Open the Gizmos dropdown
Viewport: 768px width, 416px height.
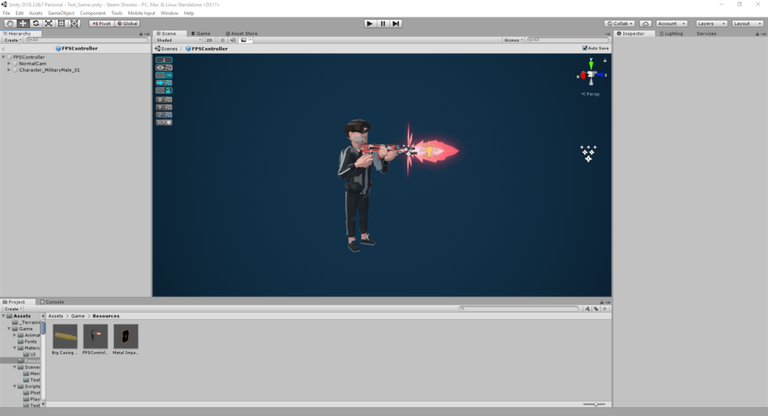[x=513, y=40]
